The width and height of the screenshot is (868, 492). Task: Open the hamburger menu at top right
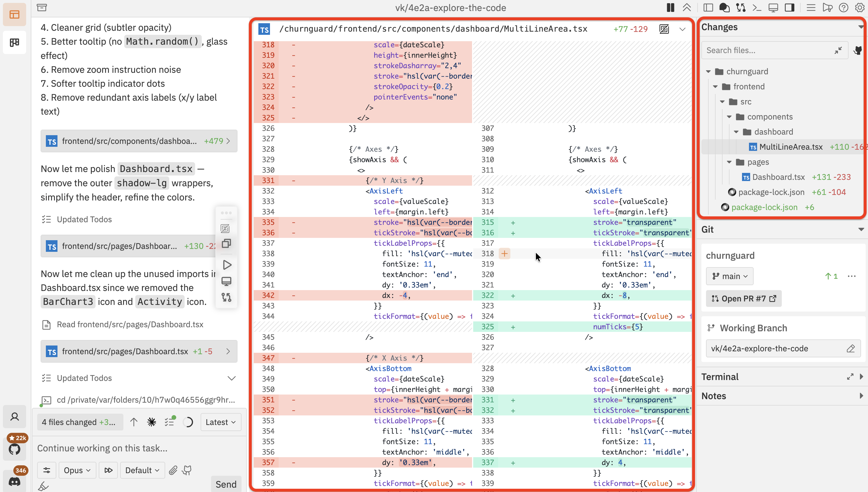click(x=811, y=8)
